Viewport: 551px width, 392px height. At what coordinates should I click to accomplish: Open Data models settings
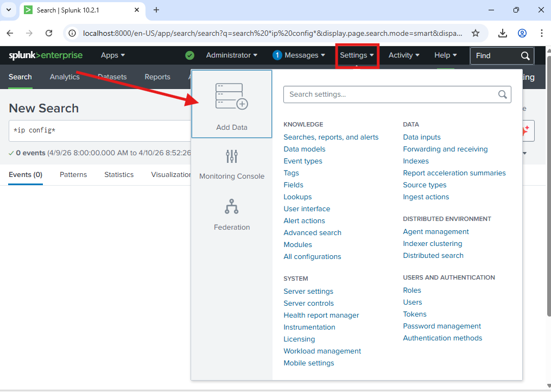pos(305,149)
